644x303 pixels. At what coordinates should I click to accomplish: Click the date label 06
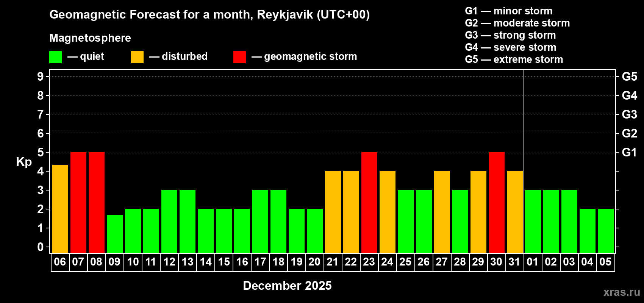60,262
